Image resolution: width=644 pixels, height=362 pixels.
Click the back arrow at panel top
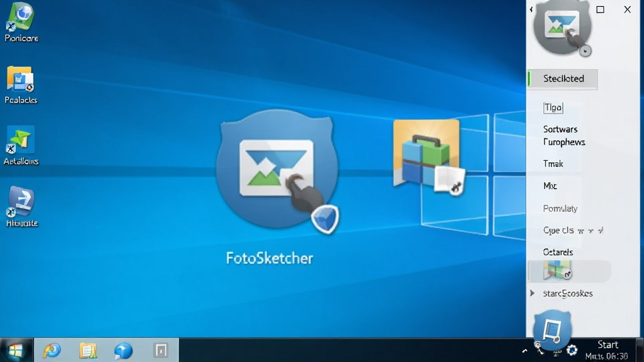coord(531,9)
